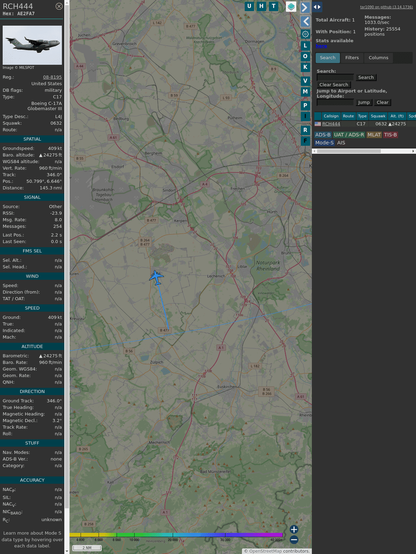Toggle the I map button
The image size is (416, 554).
pos(305,116)
